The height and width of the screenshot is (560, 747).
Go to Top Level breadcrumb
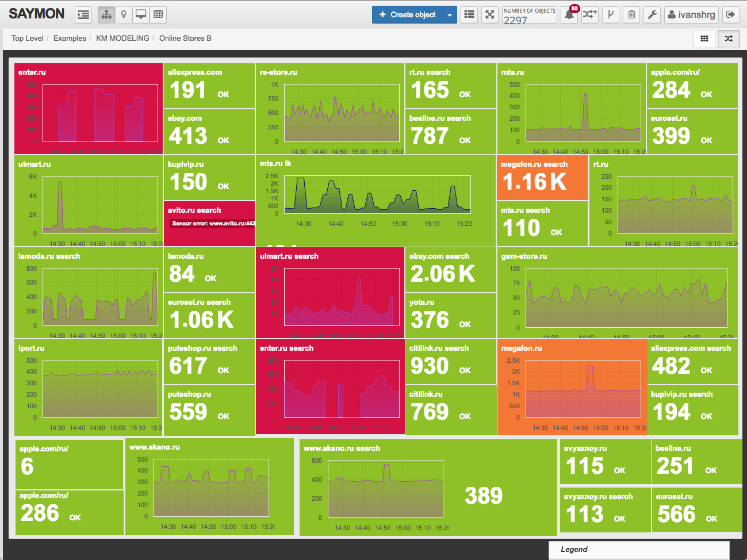pos(27,38)
